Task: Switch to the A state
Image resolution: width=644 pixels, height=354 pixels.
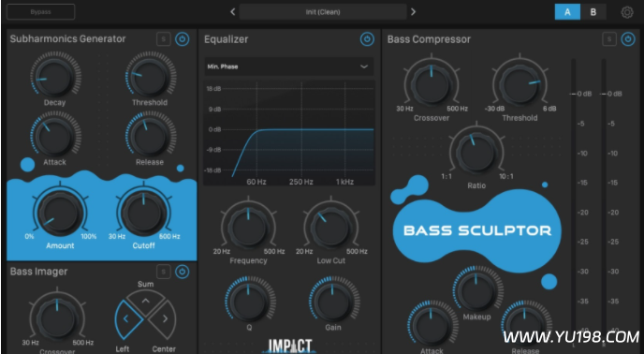Action: 567,12
